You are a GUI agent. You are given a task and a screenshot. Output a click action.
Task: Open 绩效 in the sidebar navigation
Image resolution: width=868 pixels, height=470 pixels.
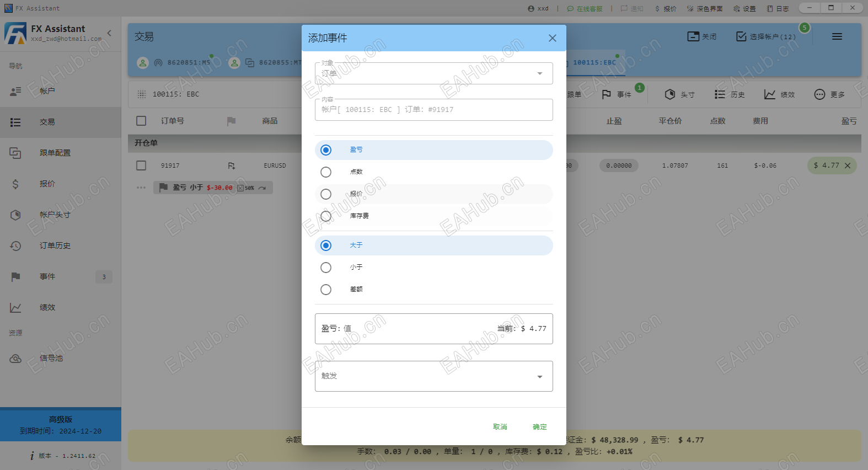pyautogui.click(x=61, y=307)
